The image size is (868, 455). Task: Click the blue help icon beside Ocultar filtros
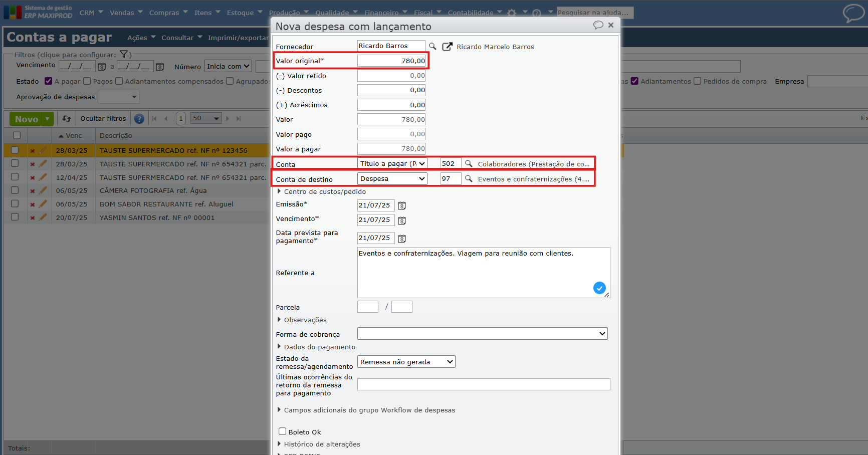click(x=139, y=119)
